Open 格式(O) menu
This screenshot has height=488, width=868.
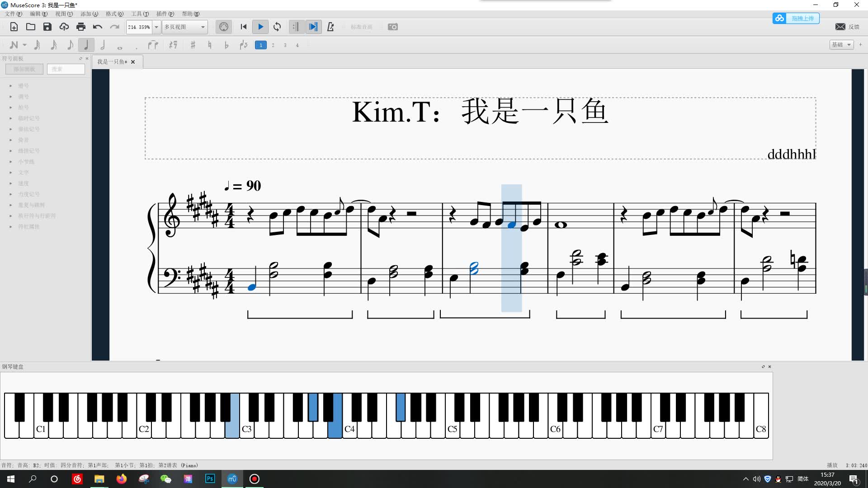[115, 14]
